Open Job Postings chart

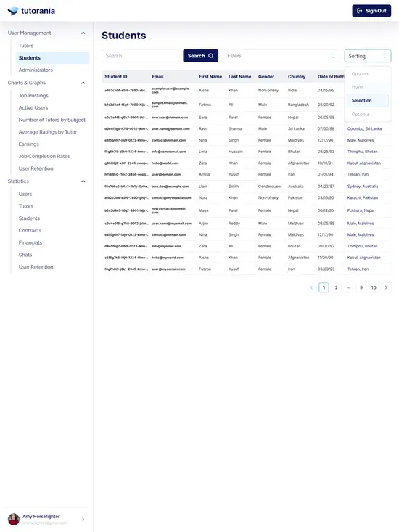tap(33, 96)
